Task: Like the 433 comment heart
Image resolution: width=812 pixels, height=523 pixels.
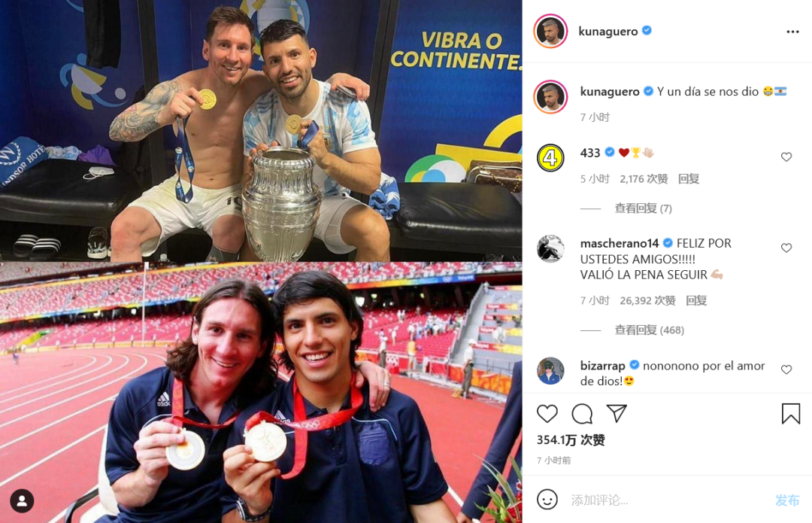Action: [786, 157]
